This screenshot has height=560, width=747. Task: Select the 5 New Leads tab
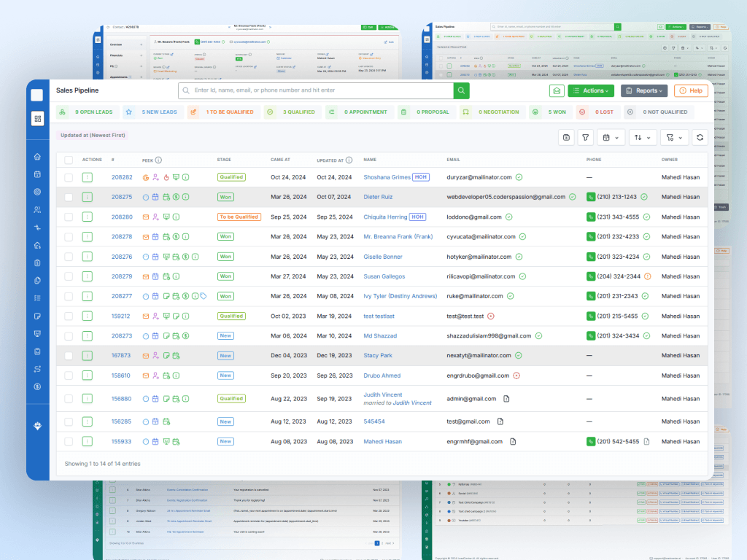point(152,112)
